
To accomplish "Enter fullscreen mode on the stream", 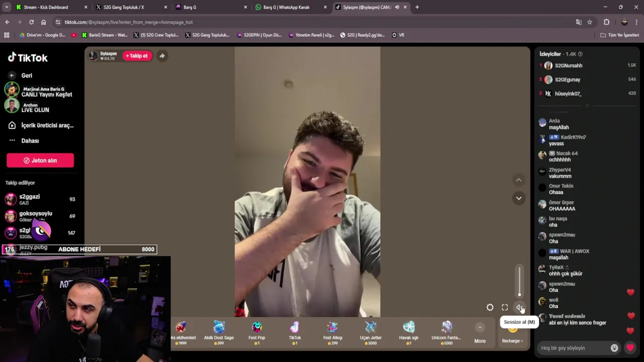I will pos(505,307).
